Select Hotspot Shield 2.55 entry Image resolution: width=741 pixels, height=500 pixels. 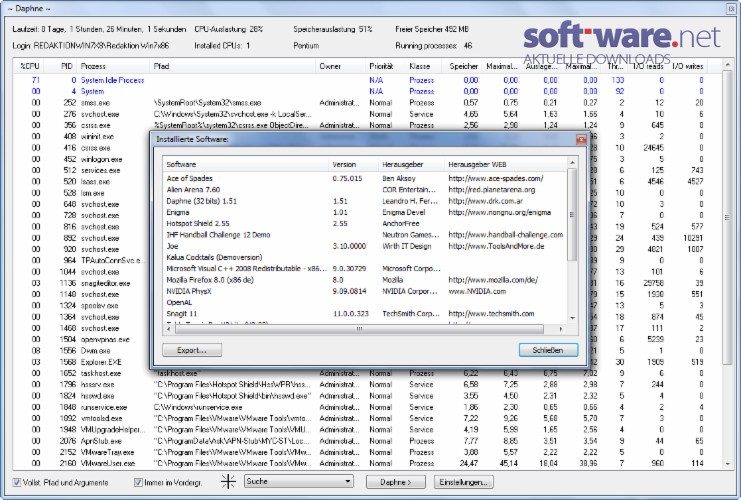(364, 224)
